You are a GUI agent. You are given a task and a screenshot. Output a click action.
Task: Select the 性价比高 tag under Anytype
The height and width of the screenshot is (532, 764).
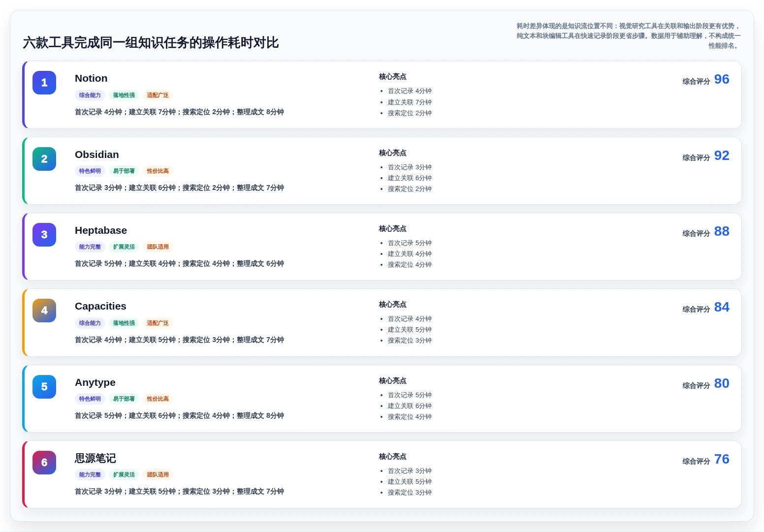[x=158, y=399]
